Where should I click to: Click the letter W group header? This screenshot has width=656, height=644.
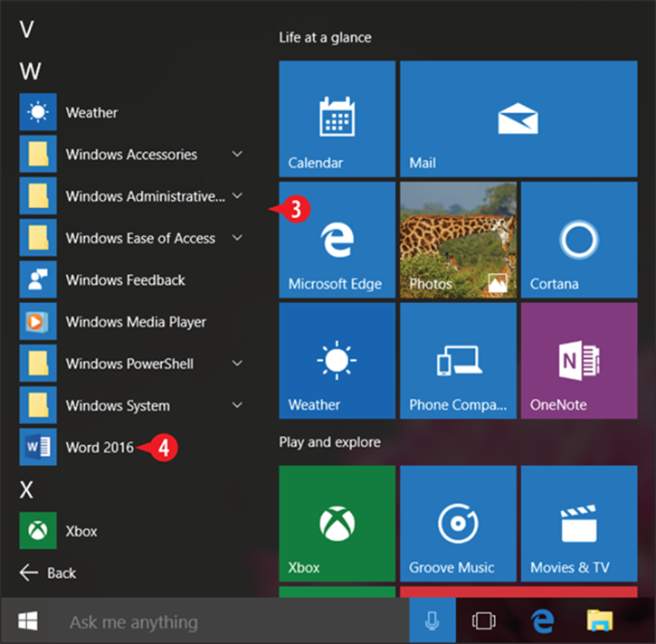[30, 71]
